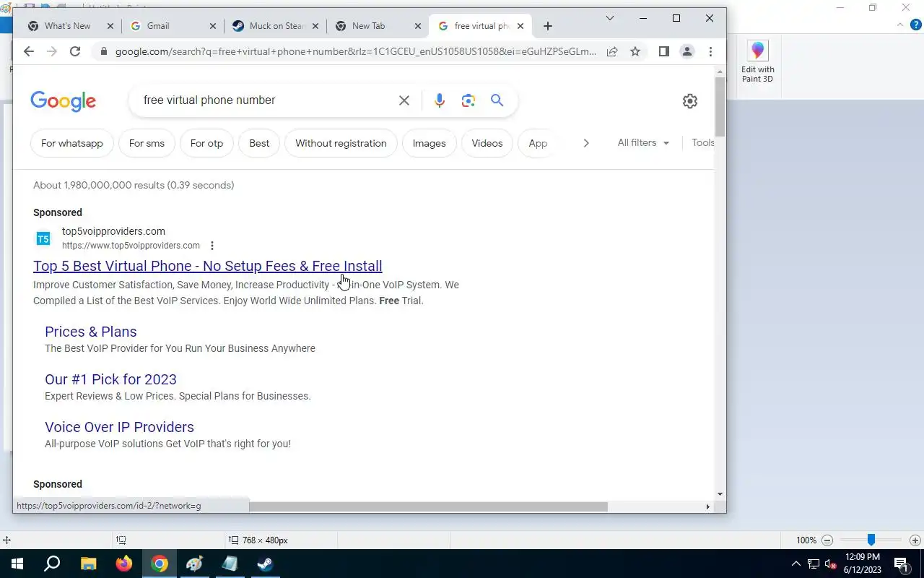Select the For sms filter chip
Image resolution: width=924 pixels, height=578 pixels.
[x=147, y=143]
